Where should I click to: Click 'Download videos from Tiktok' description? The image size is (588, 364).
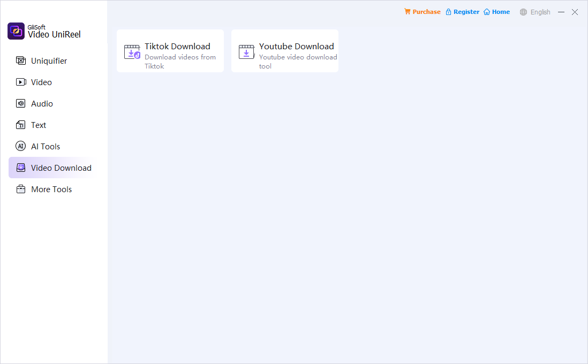coord(180,62)
